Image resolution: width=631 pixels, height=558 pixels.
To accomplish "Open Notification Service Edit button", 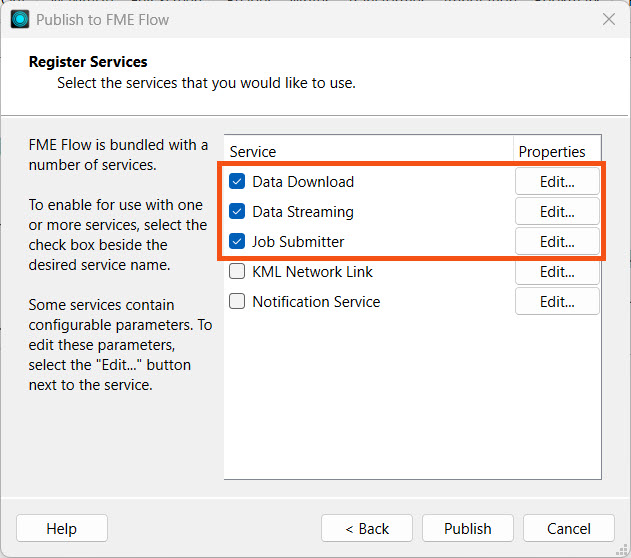I will pyautogui.click(x=557, y=302).
